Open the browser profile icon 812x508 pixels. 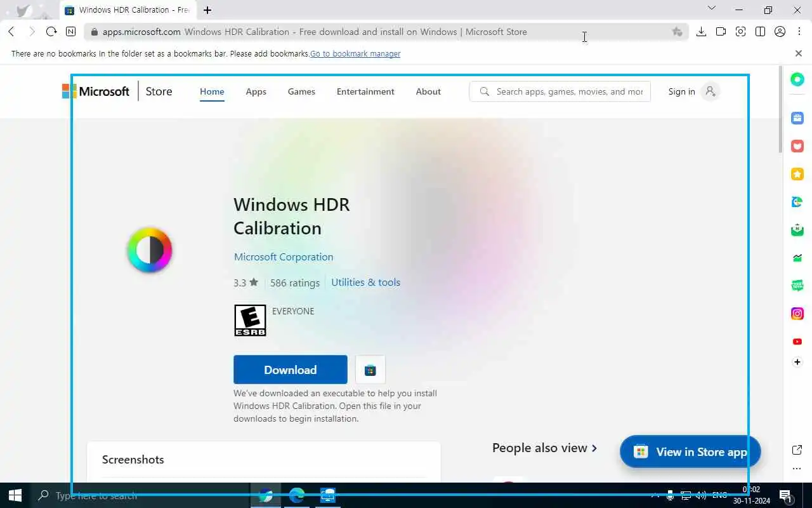780,32
